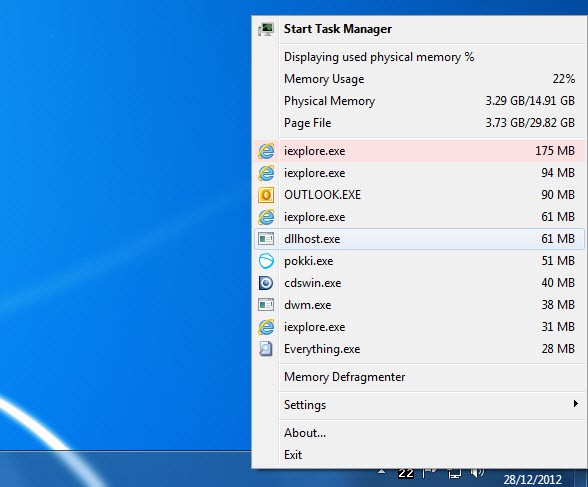Choose Exit from the menu
Viewport: 588px width, 487px height.
[x=419, y=455]
